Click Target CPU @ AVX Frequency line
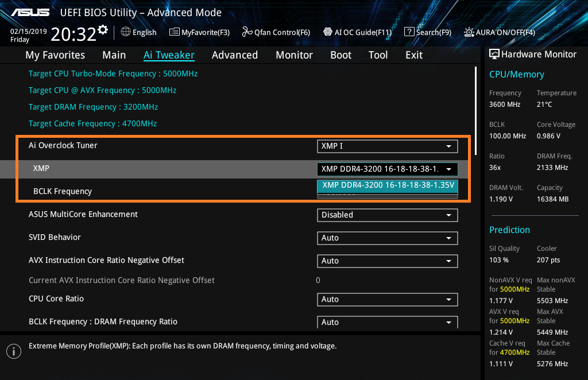This screenshot has width=588, height=380. [x=102, y=90]
